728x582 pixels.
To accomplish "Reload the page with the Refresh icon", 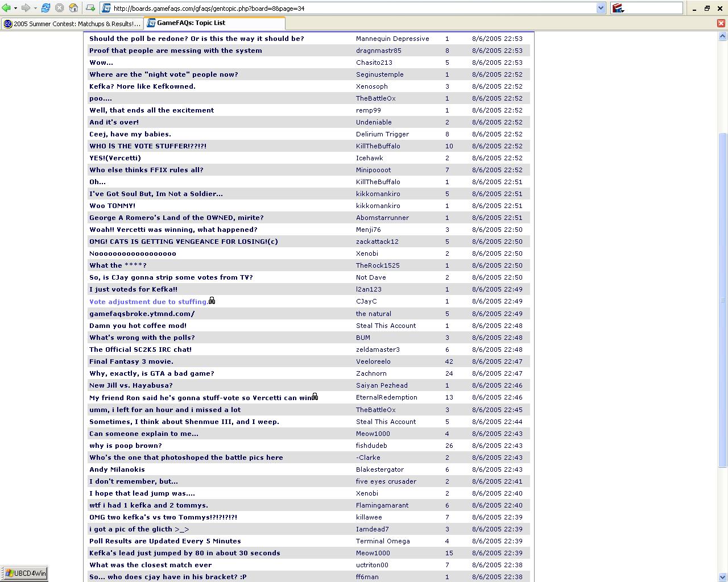I will pyautogui.click(x=46, y=8).
